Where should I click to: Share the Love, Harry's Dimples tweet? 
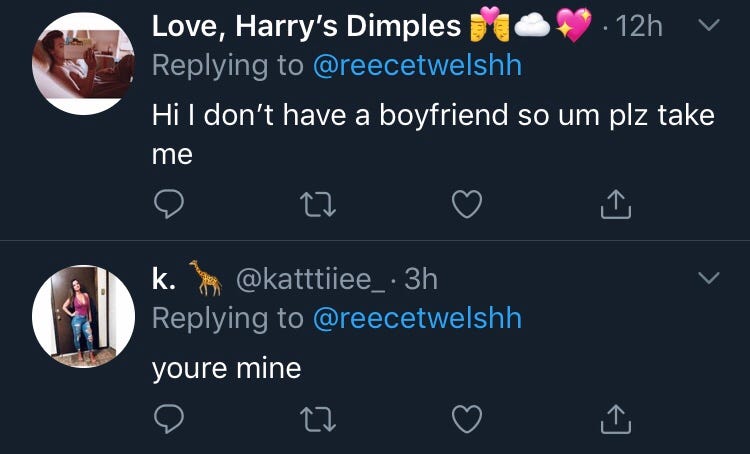[612, 205]
